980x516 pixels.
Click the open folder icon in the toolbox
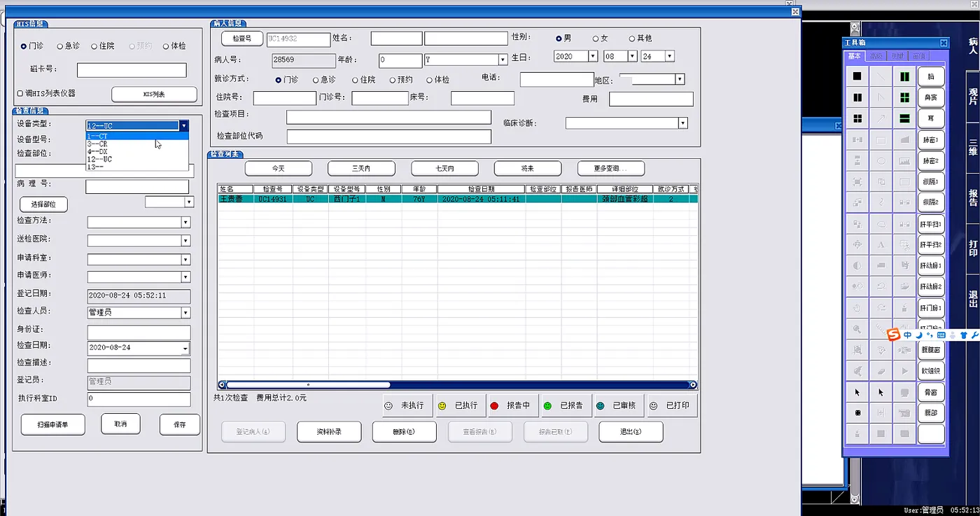point(904,286)
